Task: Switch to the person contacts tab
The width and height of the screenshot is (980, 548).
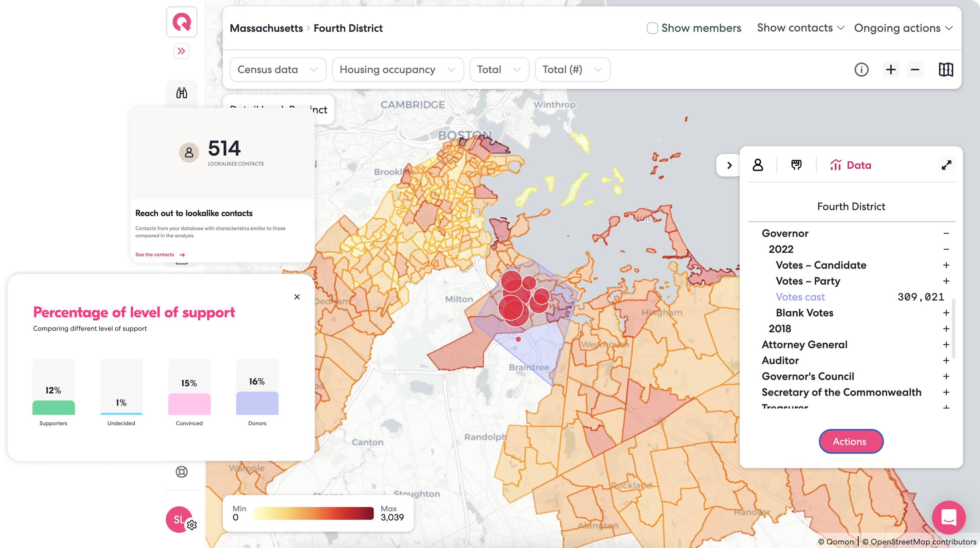Action: pos(758,165)
